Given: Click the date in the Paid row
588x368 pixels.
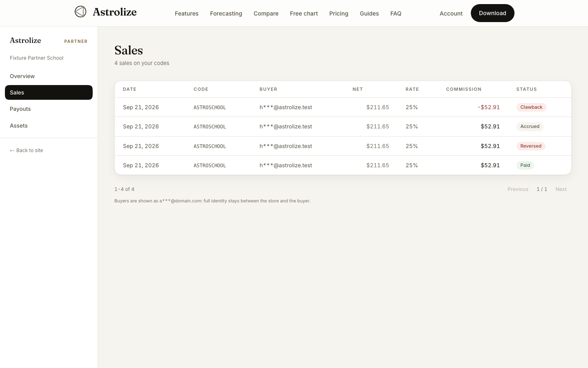Looking at the screenshot, I should [141, 165].
